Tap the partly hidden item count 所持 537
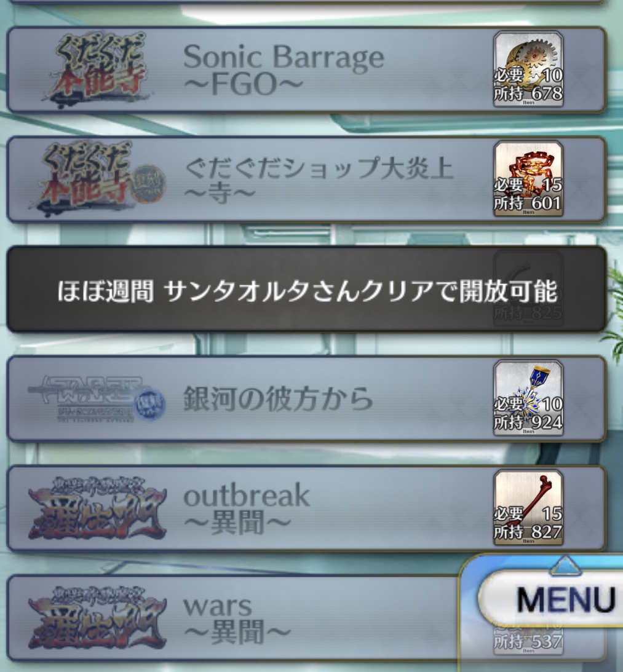 528,642
